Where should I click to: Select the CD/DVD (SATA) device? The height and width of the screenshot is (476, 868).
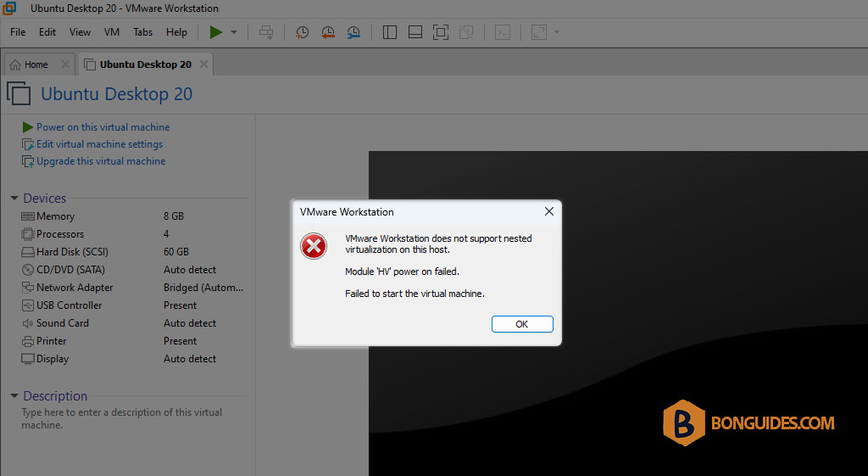click(133, 269)
